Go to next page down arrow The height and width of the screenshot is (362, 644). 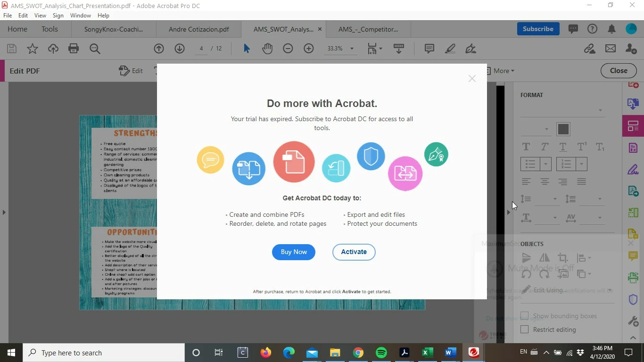[180, 49]
